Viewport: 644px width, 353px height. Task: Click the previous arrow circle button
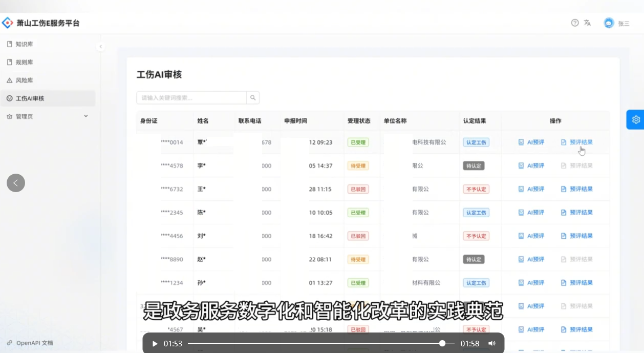click(16, 183)
